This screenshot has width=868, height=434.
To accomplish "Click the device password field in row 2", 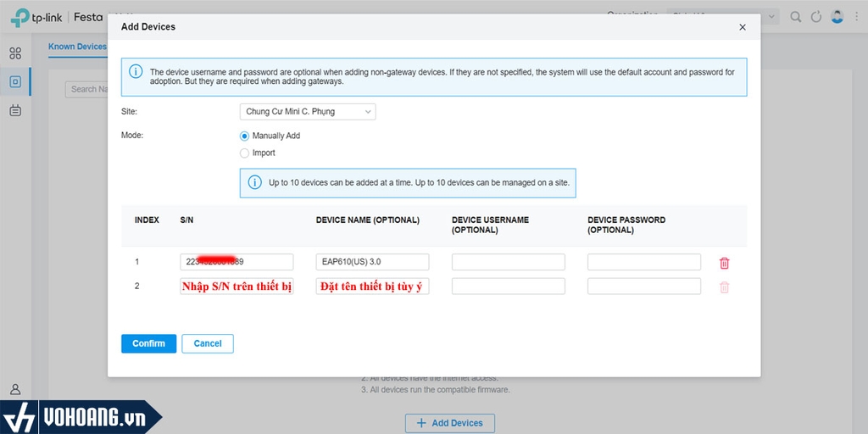I will tap(644, 287).
